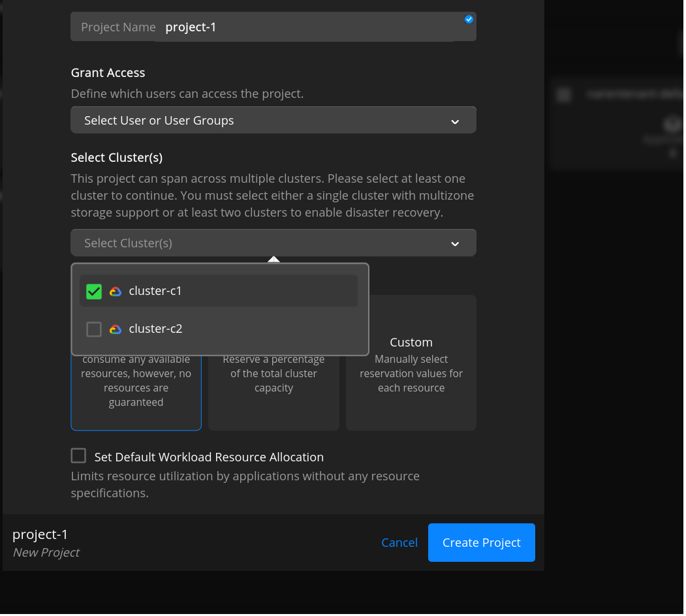Click Google Cloud icon beside cluster-c2
This screenshot has height=616, width=686.
point(116,330)
